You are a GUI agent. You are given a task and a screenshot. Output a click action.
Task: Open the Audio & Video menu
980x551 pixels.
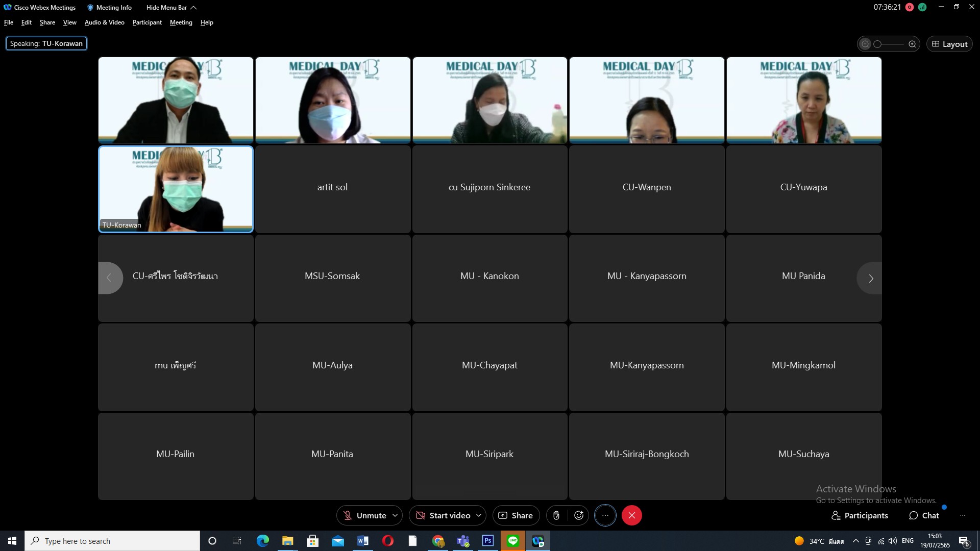pyautogui.click(x=104, y=22)
